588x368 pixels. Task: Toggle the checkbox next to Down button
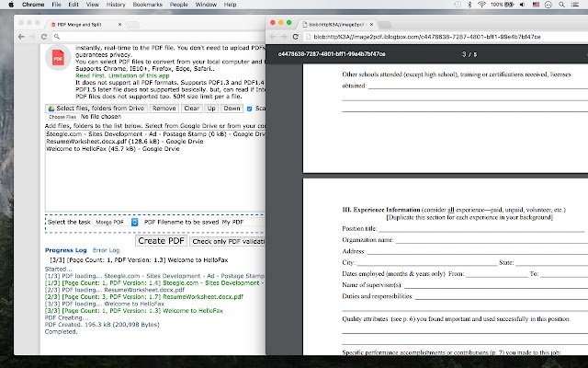pyautogui.click(x=249, y=109)
